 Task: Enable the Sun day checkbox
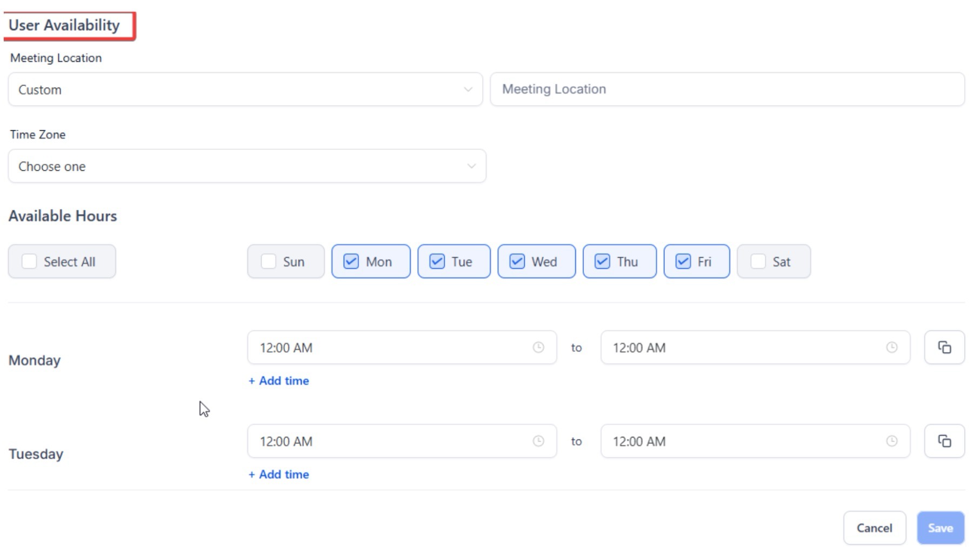point(269,262)
